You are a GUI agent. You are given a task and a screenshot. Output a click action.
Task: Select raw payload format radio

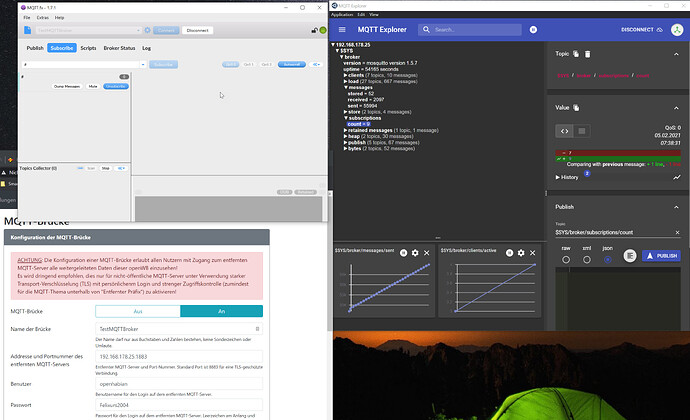pos(566,260)
